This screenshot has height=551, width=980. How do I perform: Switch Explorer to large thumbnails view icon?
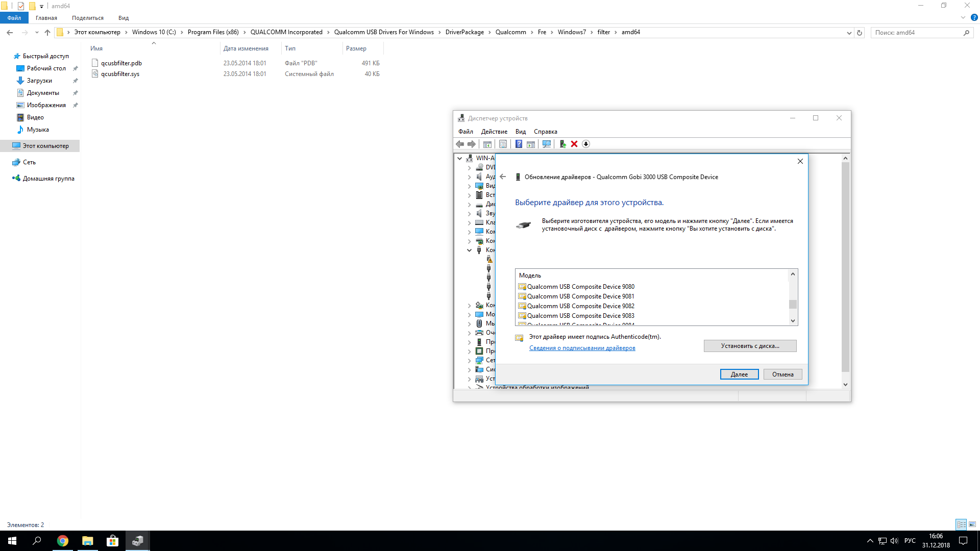972,524
